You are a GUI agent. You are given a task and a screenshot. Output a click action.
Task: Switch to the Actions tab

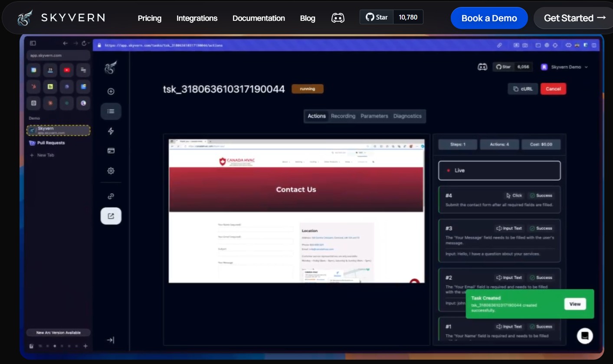[317, 116]
